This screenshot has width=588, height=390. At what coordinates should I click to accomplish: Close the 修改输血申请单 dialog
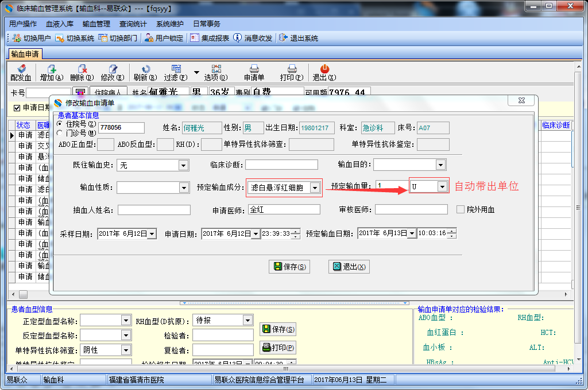point(521,100)
